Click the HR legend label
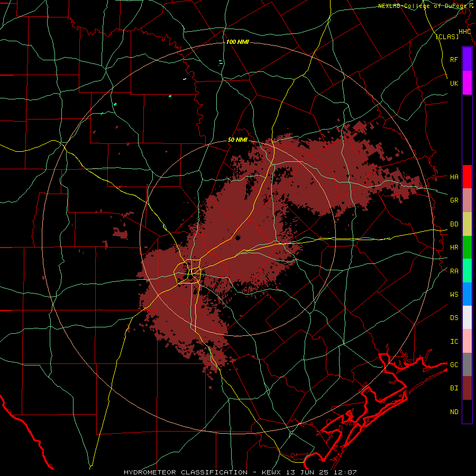This screenshot has height=476, width=476. [x=454, y=248]
